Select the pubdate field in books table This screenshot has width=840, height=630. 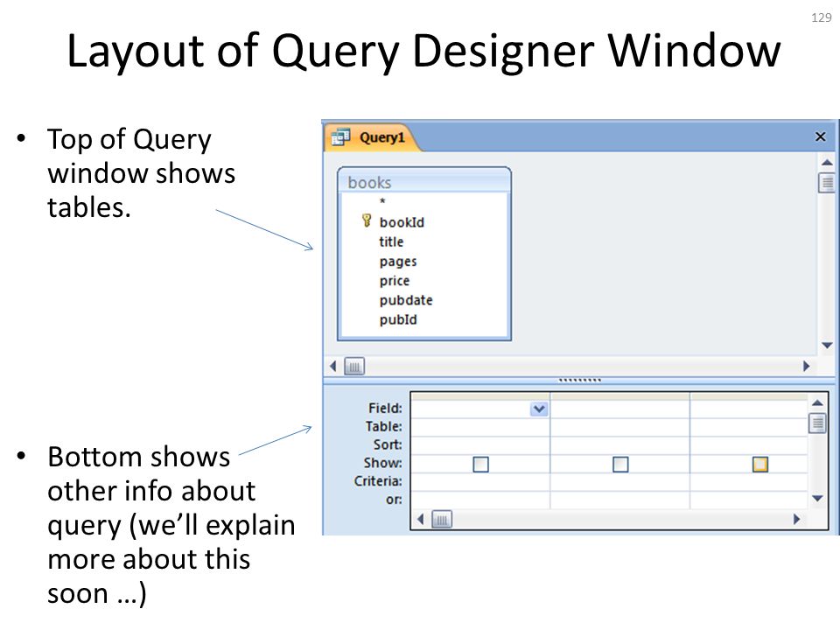(x=406, y=300)
